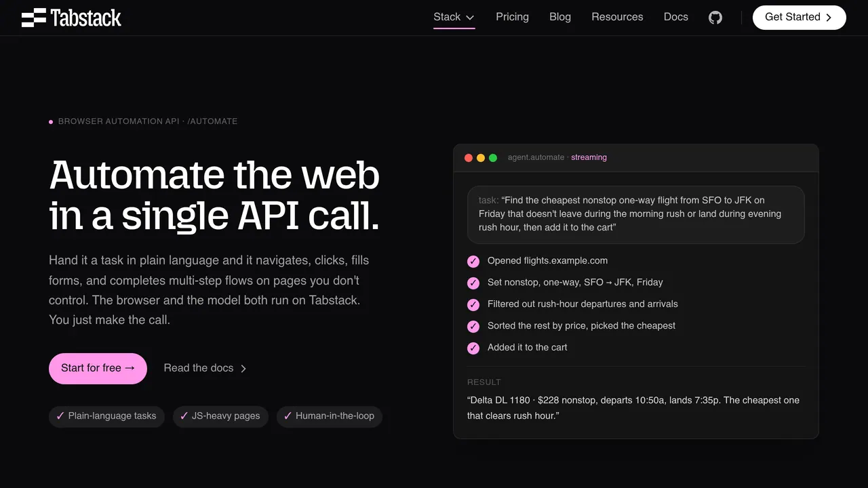Expand the Stack dropdown menu
This screenshot has height=488, width=868.
454,17
